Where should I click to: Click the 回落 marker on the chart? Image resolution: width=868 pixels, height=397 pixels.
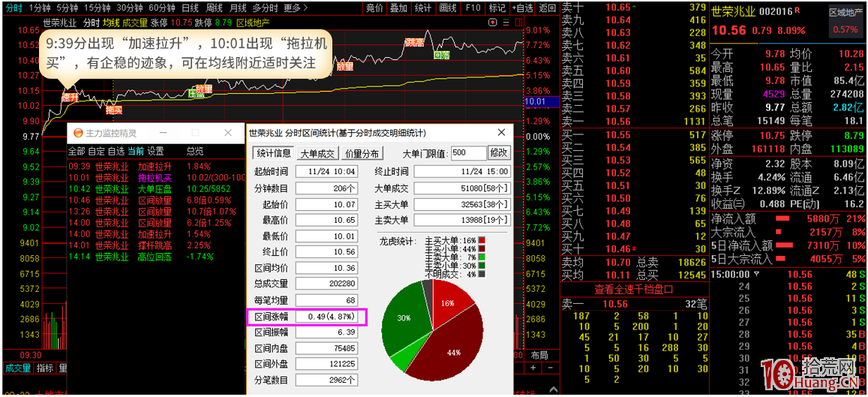point(441,56)
